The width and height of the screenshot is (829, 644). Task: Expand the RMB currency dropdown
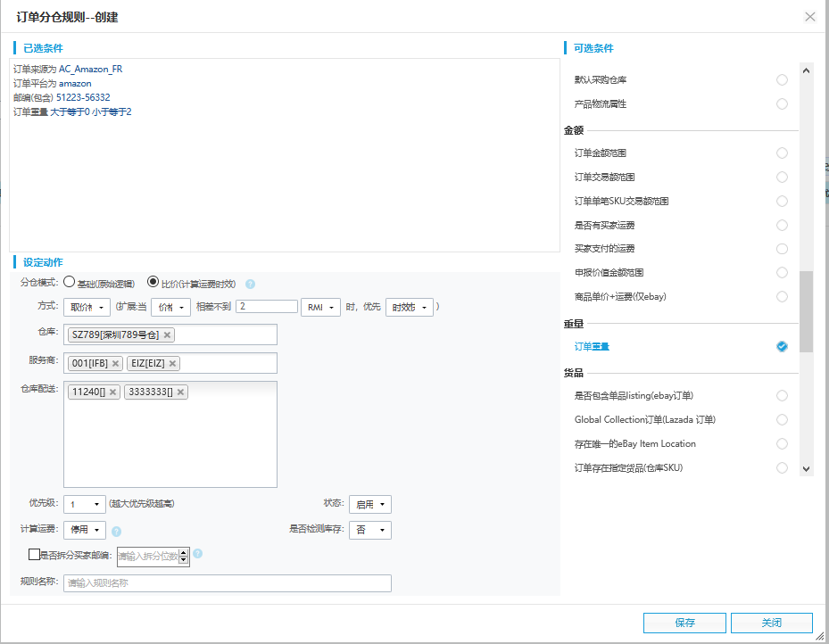click(321, 308)
